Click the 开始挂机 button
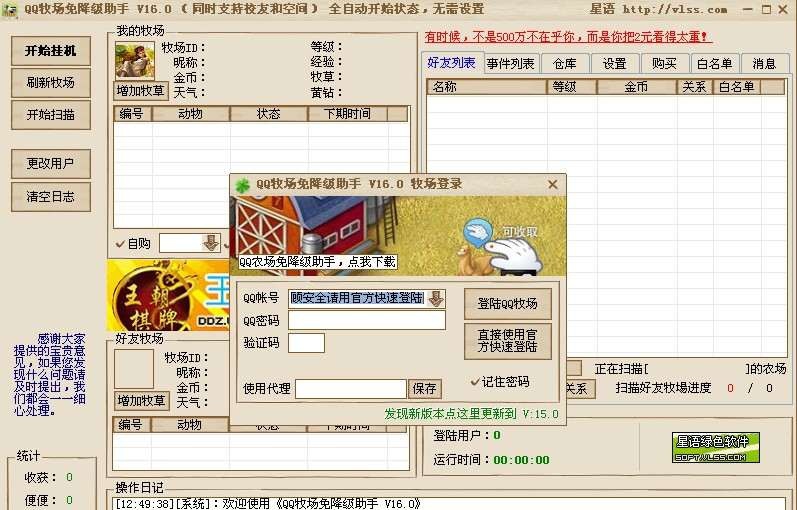This screenshot has height=510, width=797. (51, 51)
